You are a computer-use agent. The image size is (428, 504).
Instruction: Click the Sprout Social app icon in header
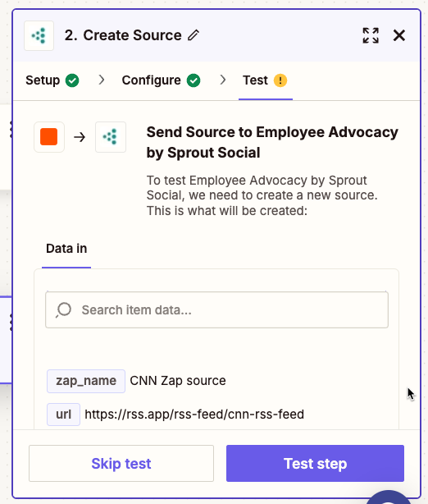coord(39,35)
